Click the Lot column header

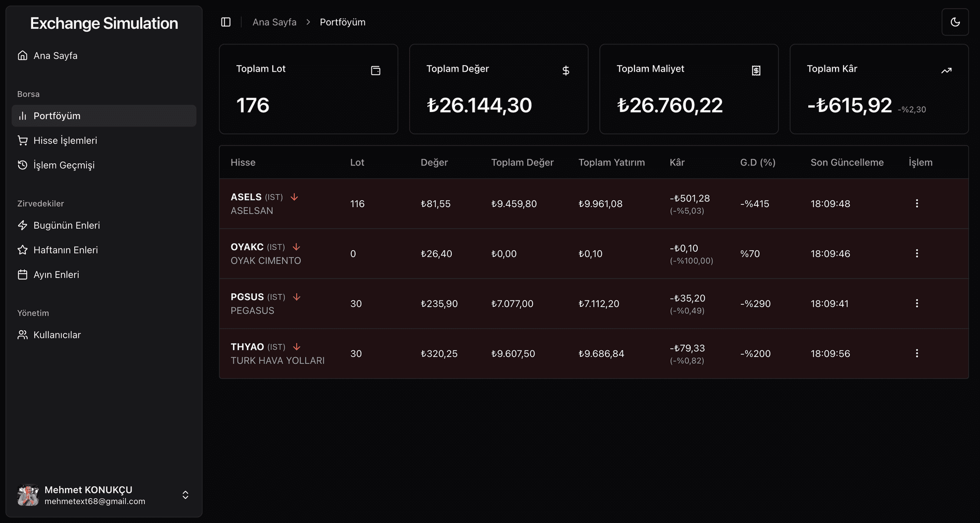pos(357,162)
